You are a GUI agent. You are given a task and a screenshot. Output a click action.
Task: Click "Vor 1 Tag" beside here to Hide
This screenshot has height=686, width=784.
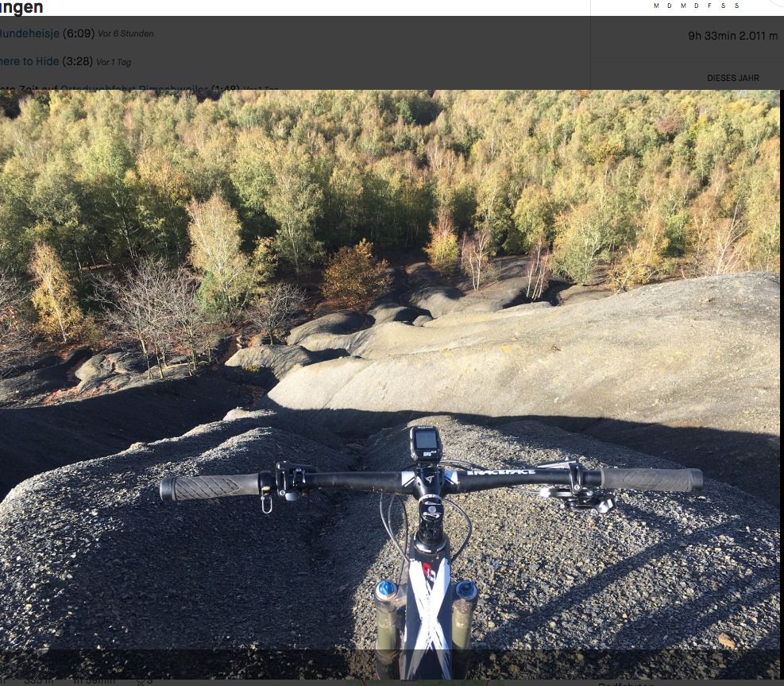pyautogui.click(x=114, y=62)
